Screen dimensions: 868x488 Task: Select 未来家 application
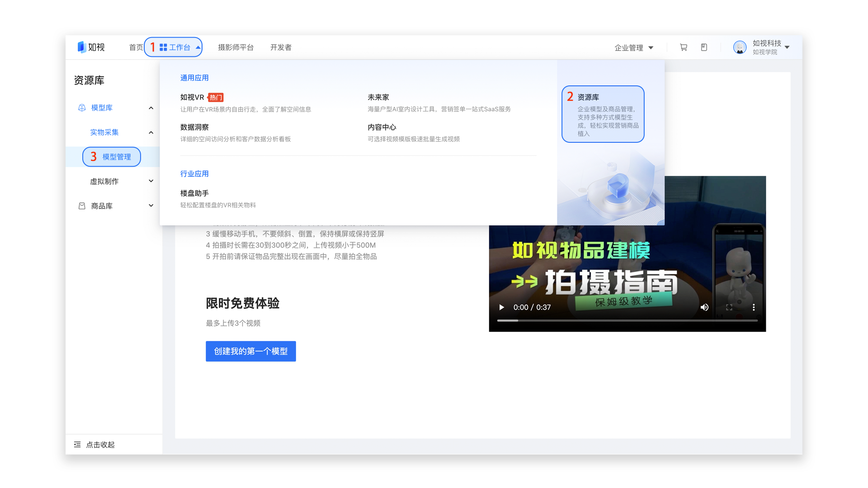[378, 97]
